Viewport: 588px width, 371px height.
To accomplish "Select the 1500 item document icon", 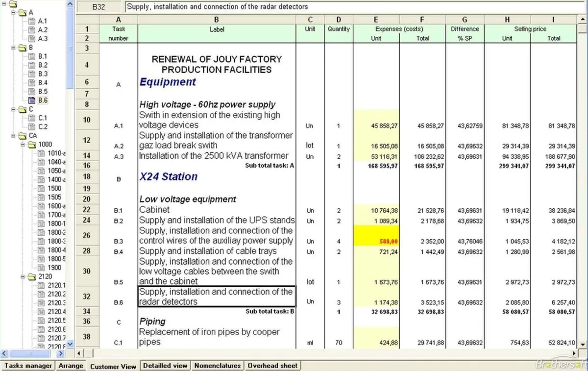I will point(42,188).
